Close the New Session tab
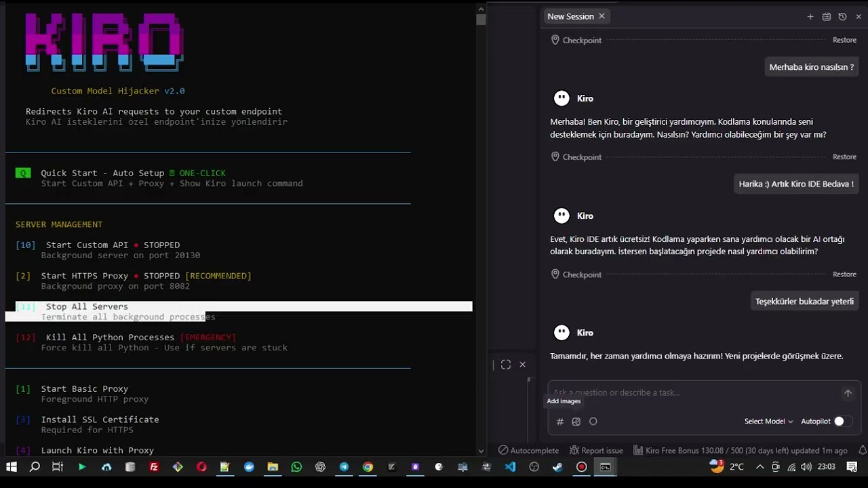Screen dimensions: 868x488 601,16
